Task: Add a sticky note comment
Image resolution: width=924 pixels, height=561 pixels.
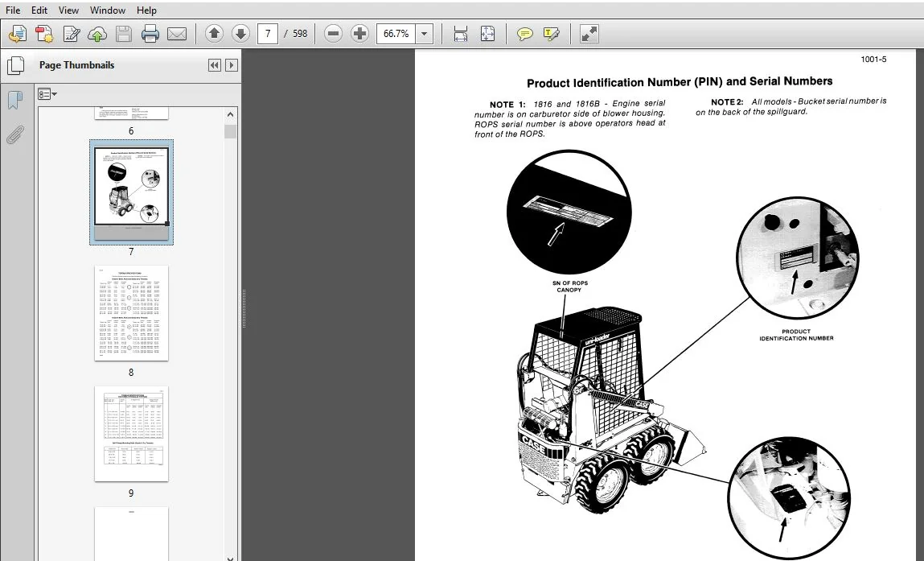Action: point(524,34)
